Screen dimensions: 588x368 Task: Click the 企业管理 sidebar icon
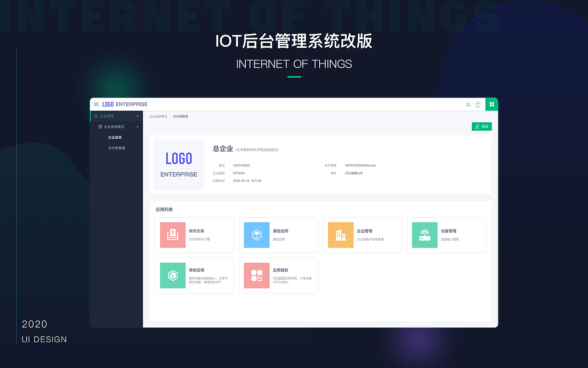[96, 116]
